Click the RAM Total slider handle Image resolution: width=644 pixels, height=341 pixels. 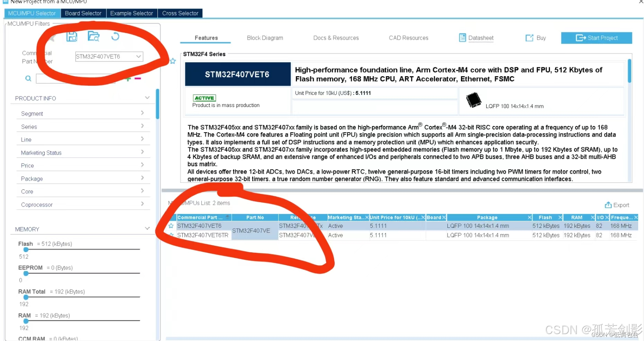26,297
